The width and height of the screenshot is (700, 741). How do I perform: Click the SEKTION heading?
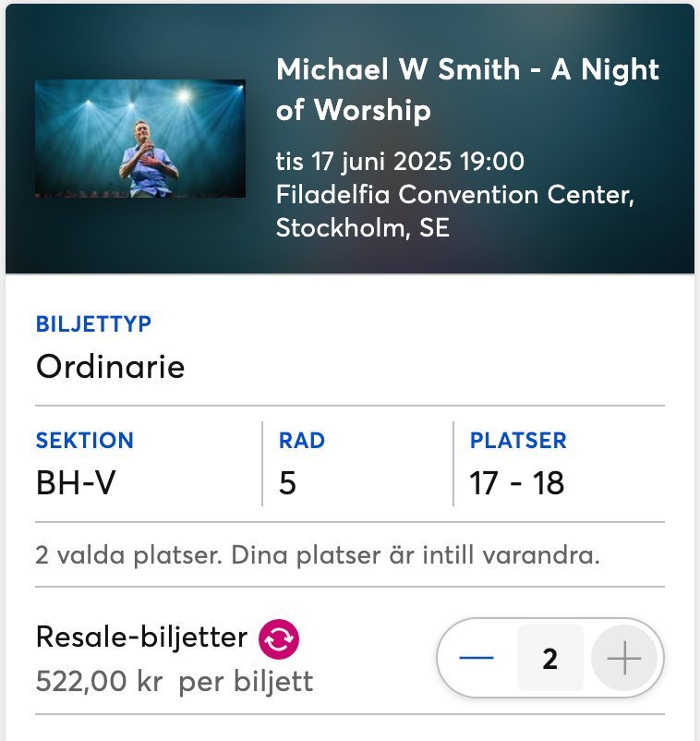coord(85,441)
